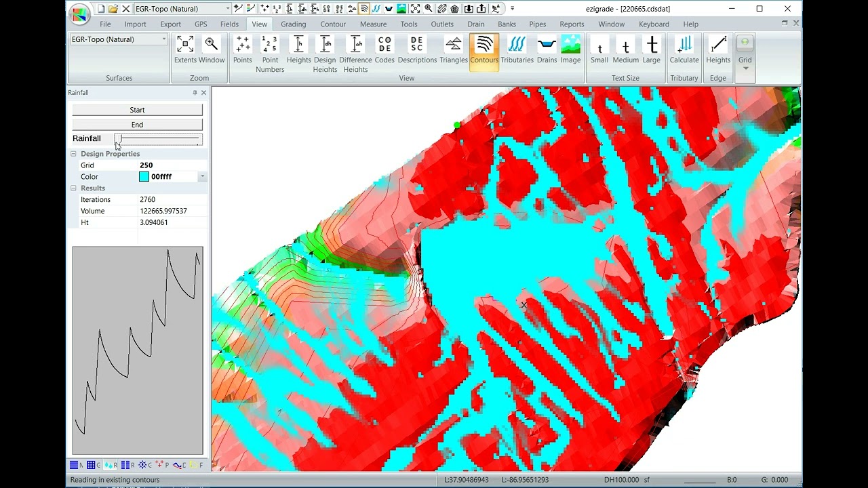Adjust the Rainfall slider
The width and height of the screenshot is (868, 488).
[158, 139]
